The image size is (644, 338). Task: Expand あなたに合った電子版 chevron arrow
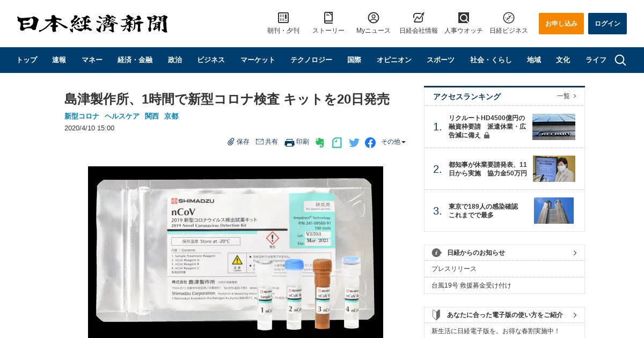tap(575, 315)
